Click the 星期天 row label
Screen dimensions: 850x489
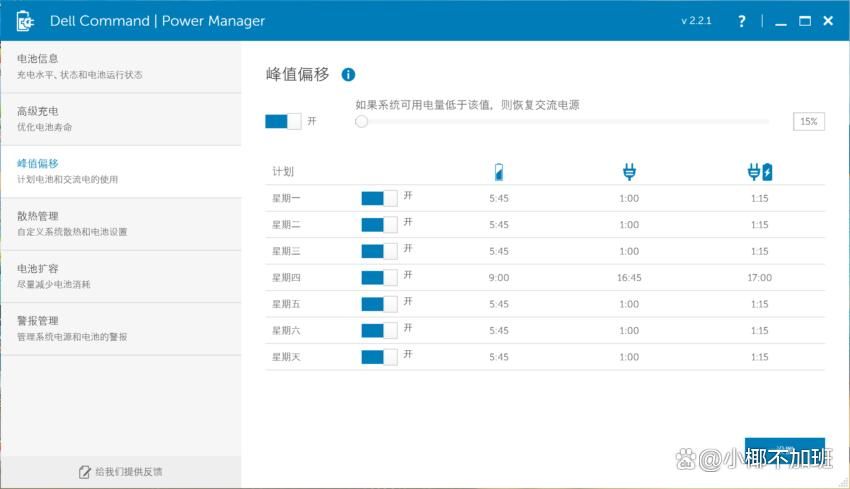tap(286, 357)
